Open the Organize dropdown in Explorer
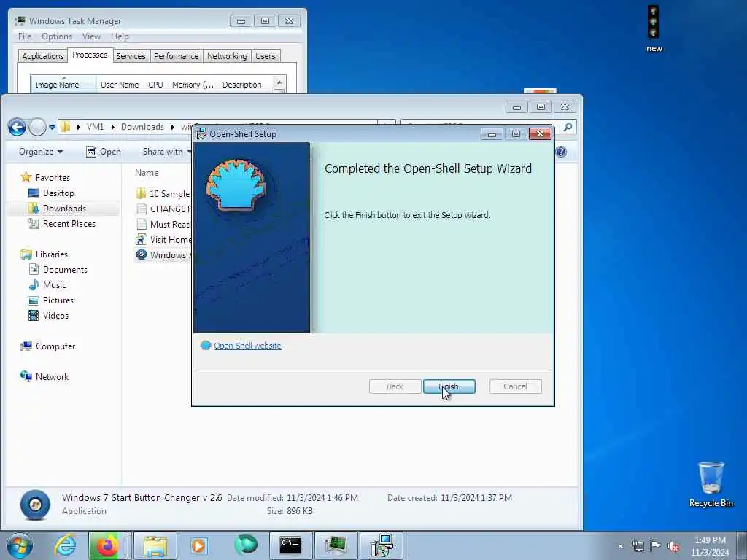The image size is (747, 560). [41, 152]
